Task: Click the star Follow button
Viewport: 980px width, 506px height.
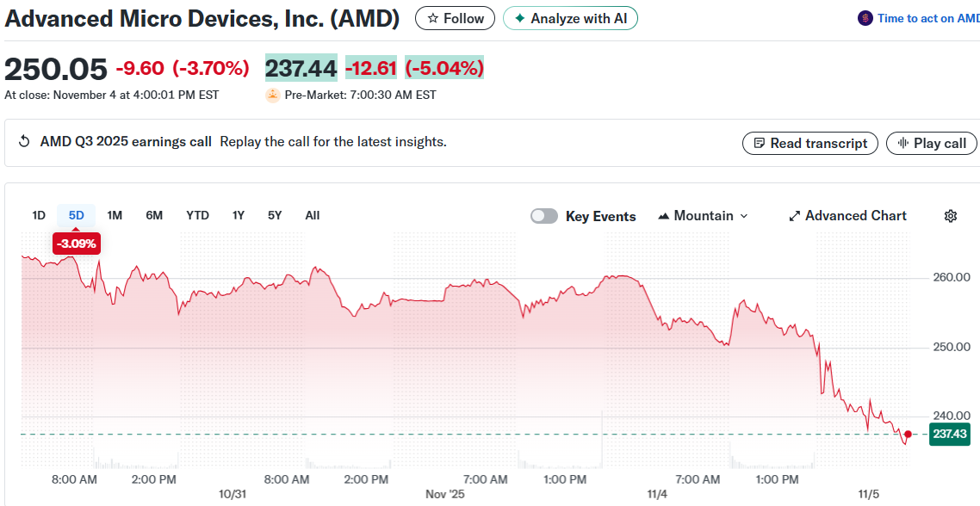Action: 455,18
